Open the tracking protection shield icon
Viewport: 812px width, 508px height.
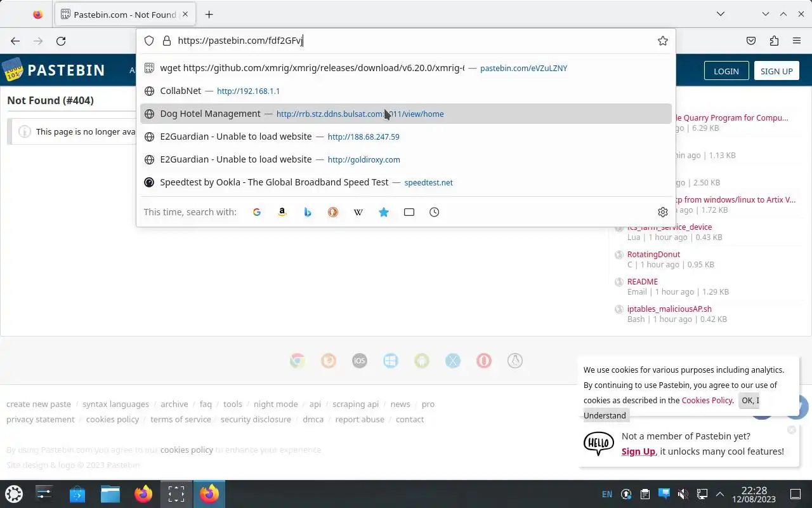[x=149, y=41]
